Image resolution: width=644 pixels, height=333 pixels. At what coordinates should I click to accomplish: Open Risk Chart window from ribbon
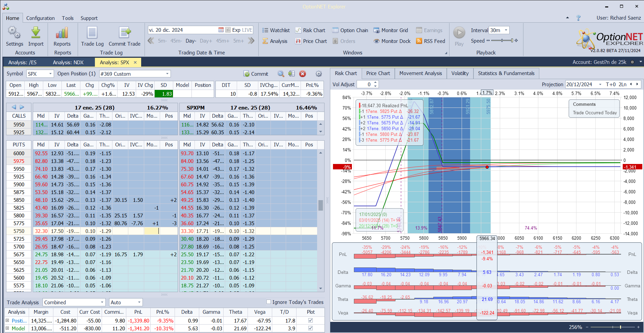[x=310, y=30]
